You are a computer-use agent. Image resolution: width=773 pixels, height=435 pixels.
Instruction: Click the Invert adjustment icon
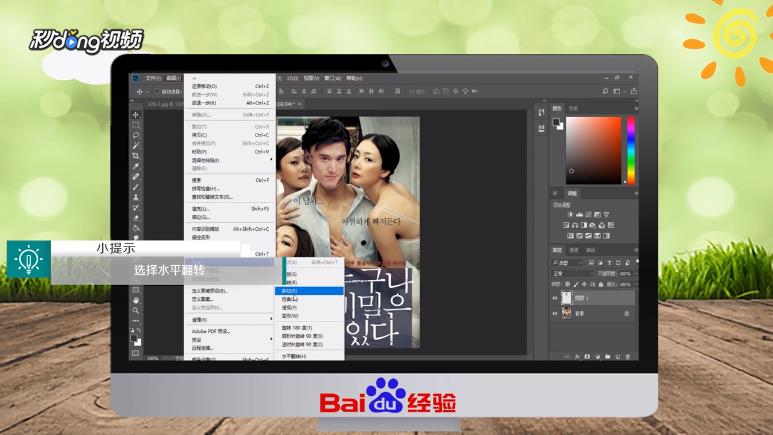click(570, 236)
